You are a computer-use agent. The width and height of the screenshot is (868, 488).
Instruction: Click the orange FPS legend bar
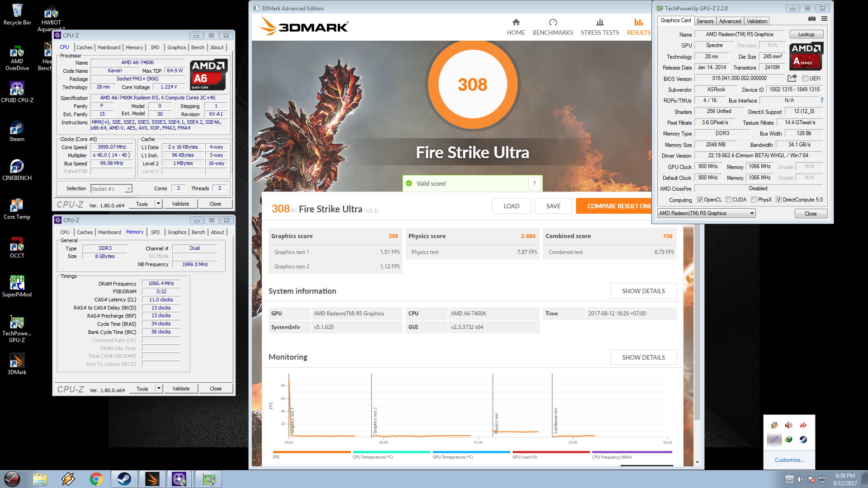[x=311, y=452]
